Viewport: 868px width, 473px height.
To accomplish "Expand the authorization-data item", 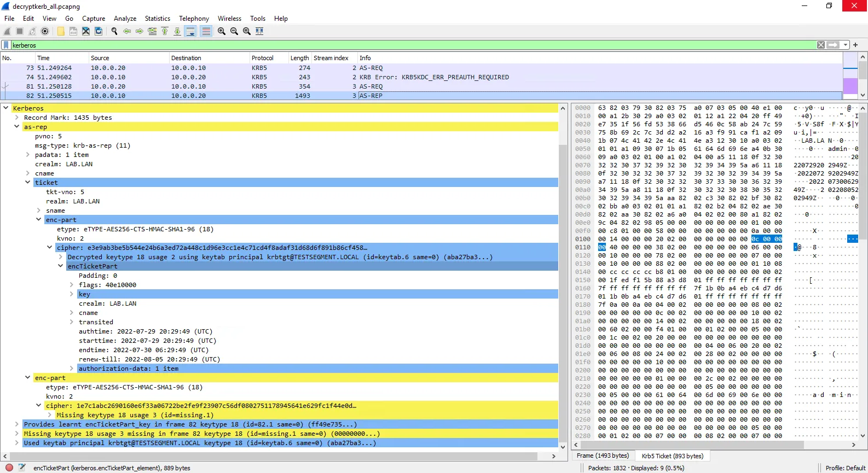I will click(72, 369).
